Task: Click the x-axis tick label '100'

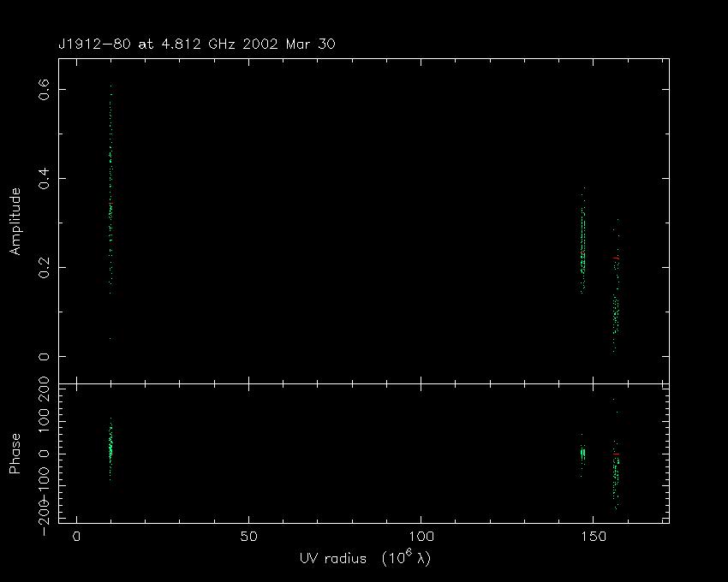Action: [x=421, y=537]
